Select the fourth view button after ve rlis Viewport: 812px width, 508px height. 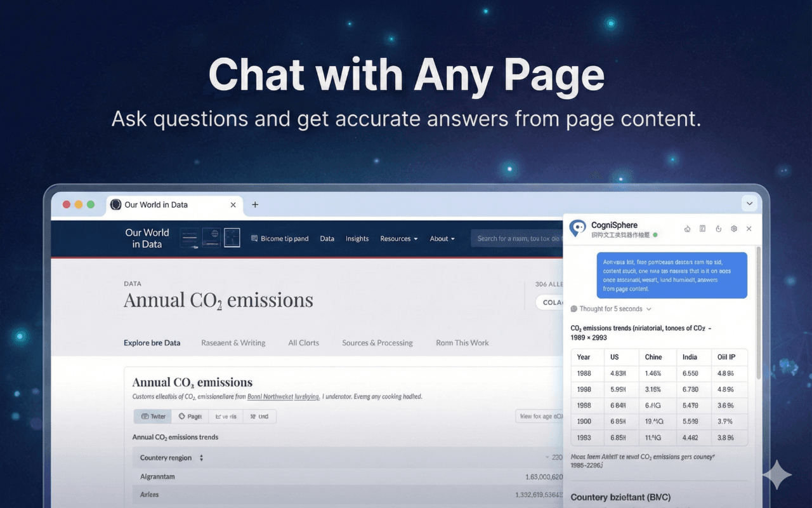click(x=259, y=417)
